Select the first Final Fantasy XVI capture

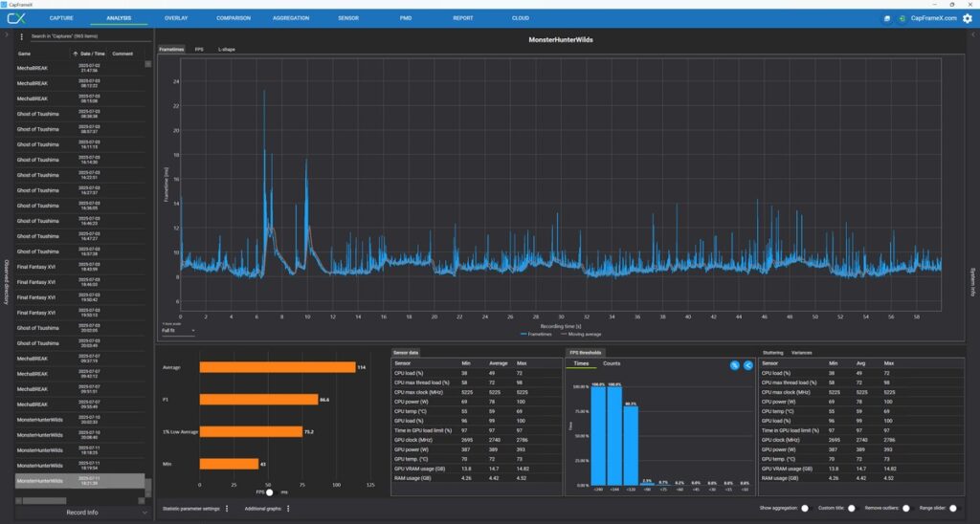[80, 267]
